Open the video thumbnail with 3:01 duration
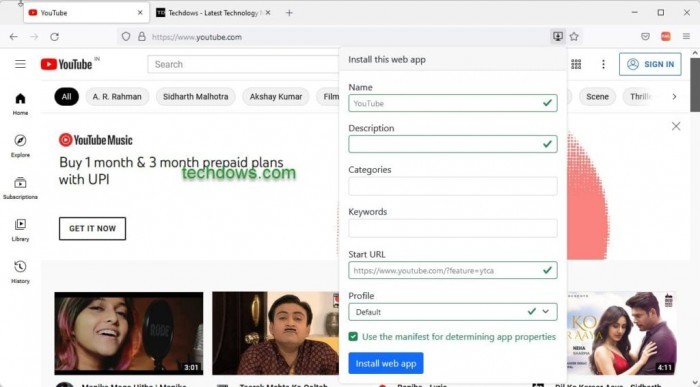700x387 pixels. [x=129, y=333]
